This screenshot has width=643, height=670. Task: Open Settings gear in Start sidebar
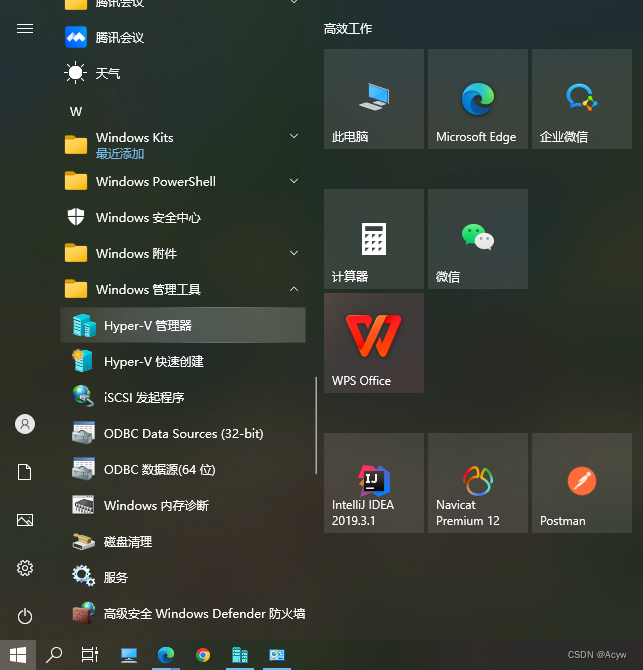point(25,568)
